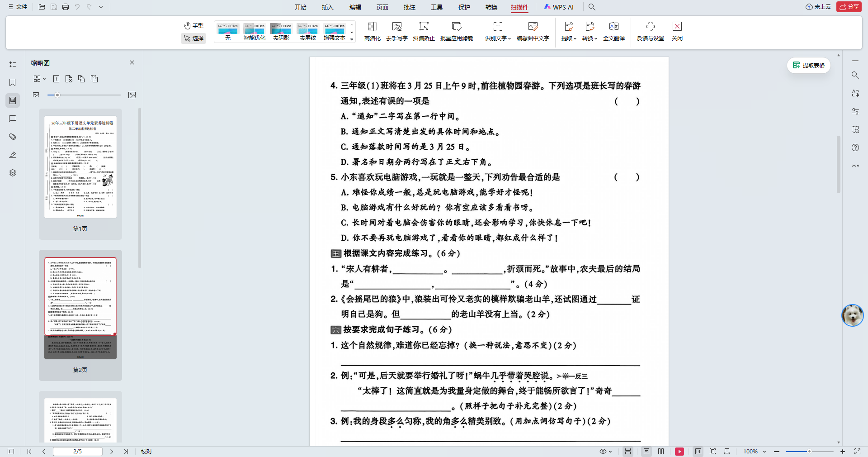This screenshot has height=457, width=868.
Task: Switch to the 开始 ribbon tab
Action: 301,7
